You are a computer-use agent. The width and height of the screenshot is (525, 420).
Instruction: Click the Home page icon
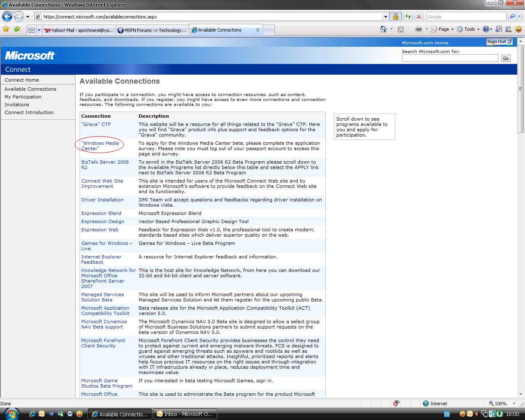[383, 29]
